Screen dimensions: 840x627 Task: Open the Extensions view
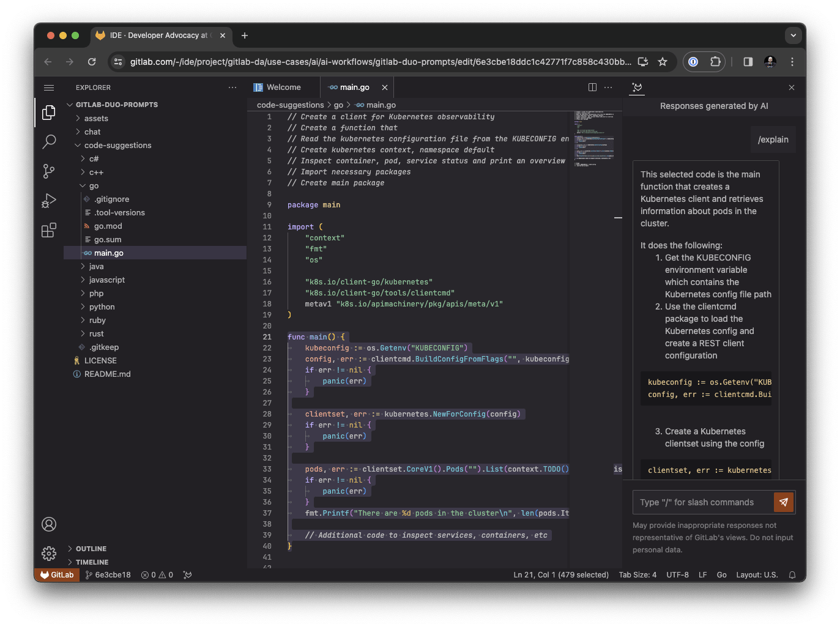coord(49,230)
